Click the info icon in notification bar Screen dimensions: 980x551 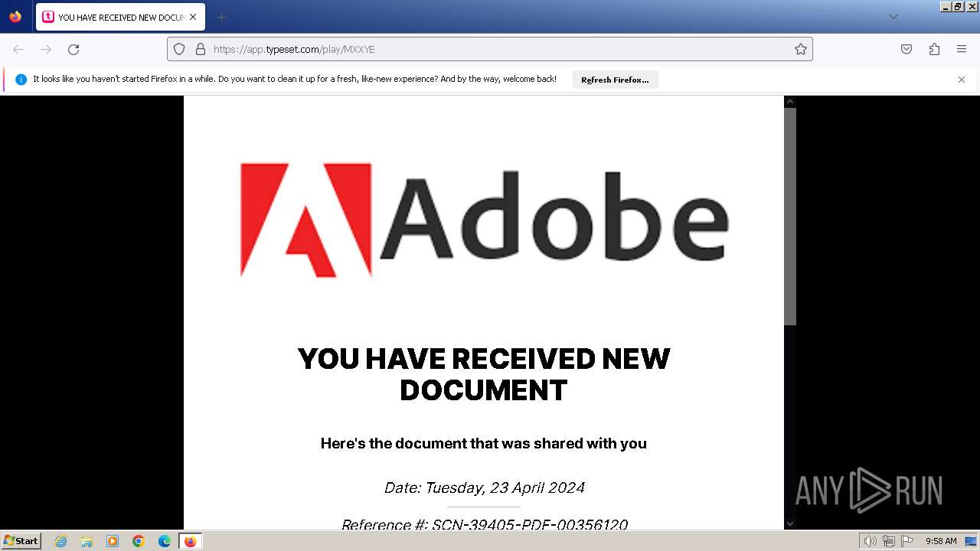pyautogui.click(x=21, y=79)
